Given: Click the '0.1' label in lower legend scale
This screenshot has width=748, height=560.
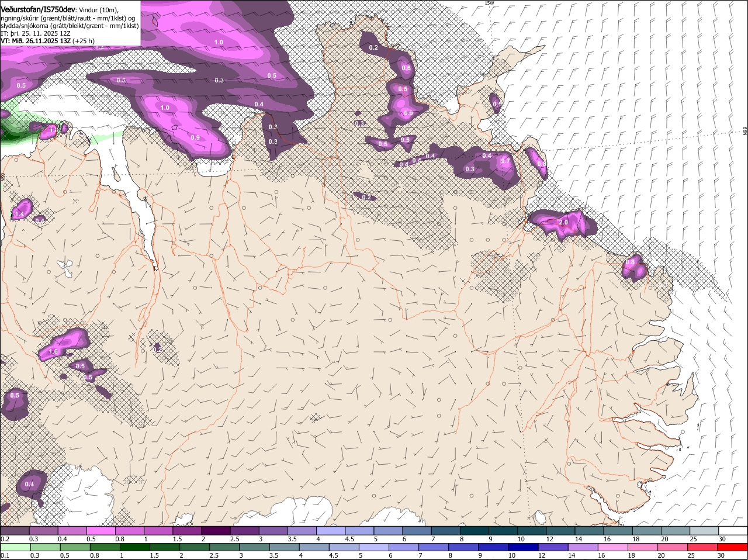Looking at the screenshot, I should click(x=5, y=555).
